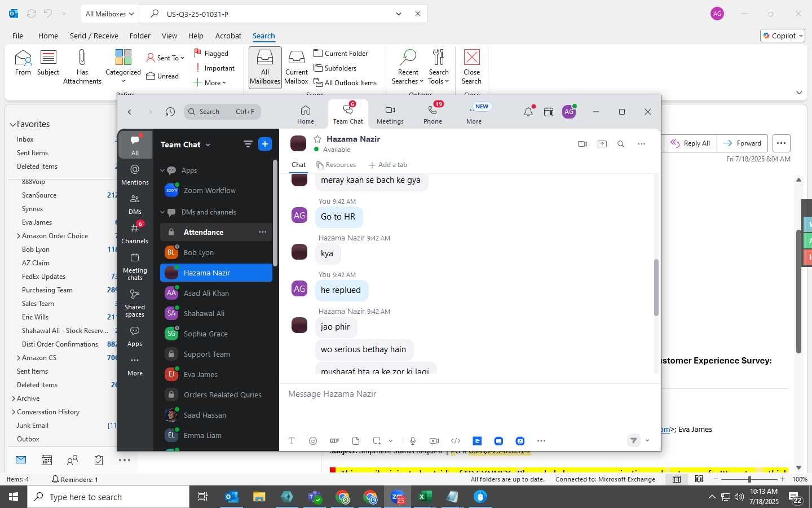Start video call with Hazama Nazir

582,144
